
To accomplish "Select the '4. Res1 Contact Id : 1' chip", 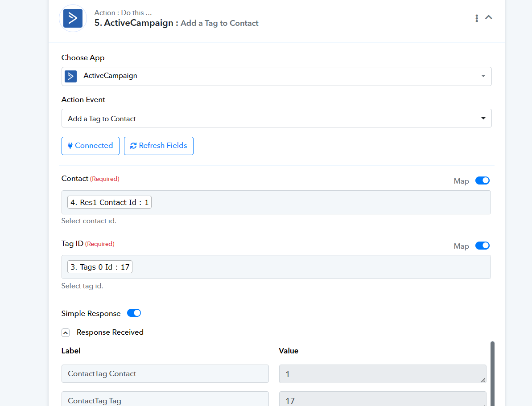I will (109, 202).
